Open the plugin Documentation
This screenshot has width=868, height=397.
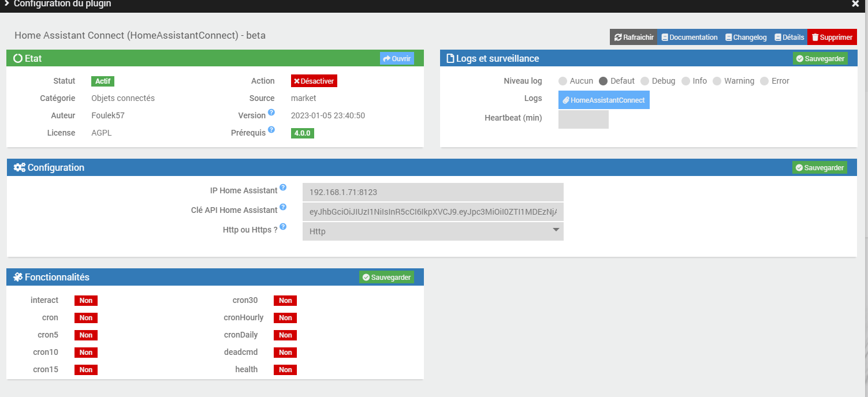[x=690, y=37]
